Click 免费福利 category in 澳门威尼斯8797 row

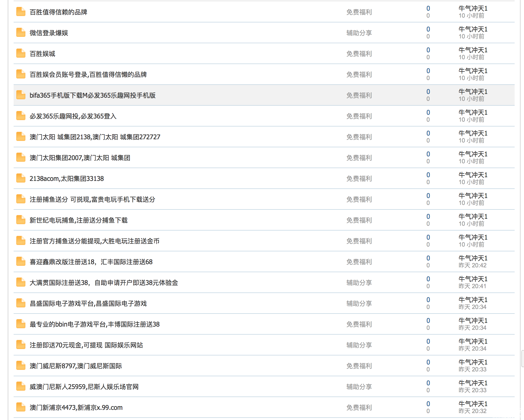coord(359,366)
